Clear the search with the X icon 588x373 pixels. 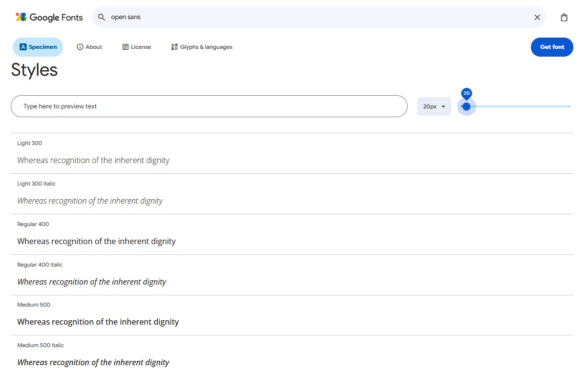[537, 18]
